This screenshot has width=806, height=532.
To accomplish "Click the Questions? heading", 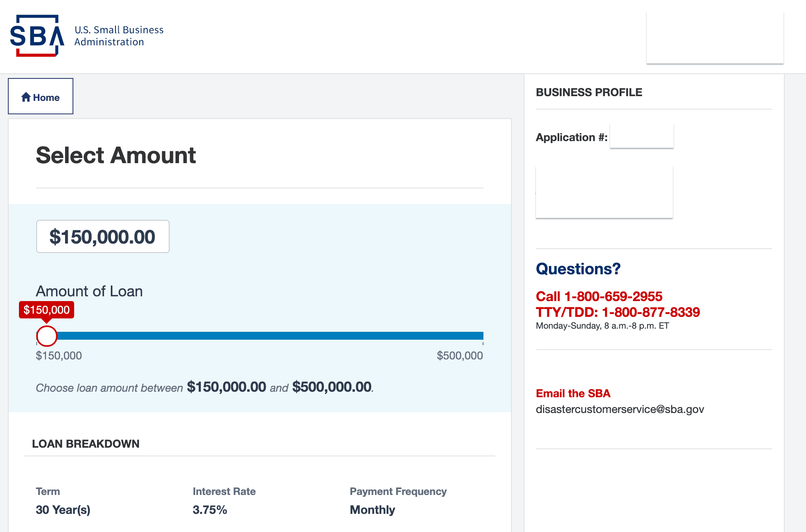I will [578, 269].
